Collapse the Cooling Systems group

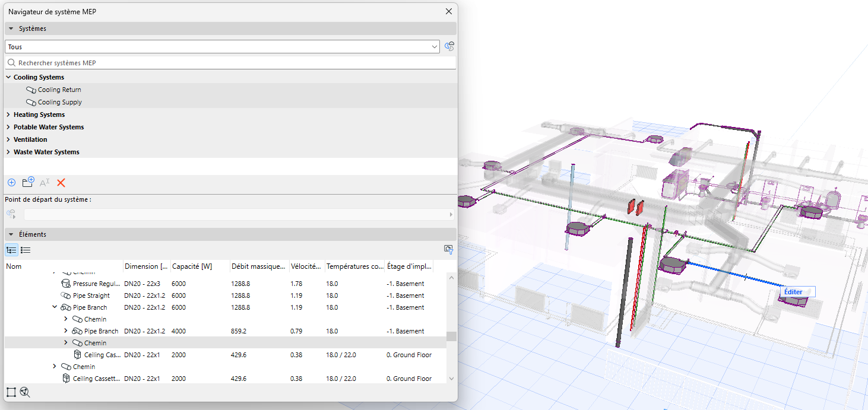pyautogui.click(x=8, y=77)
